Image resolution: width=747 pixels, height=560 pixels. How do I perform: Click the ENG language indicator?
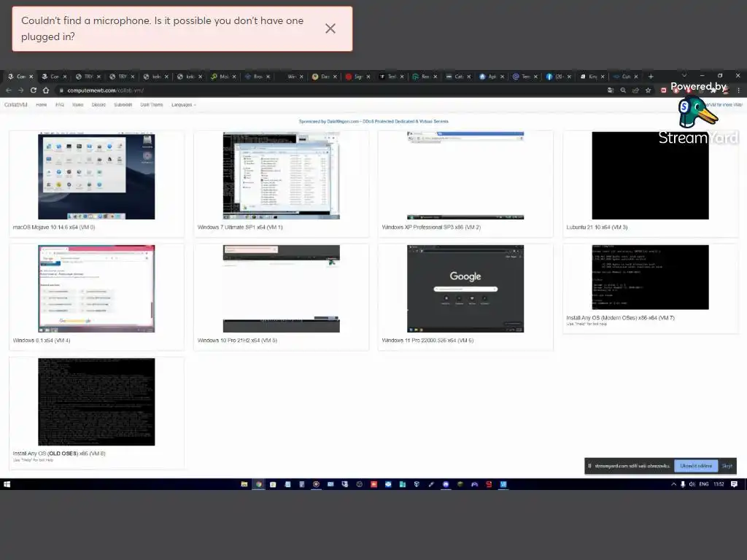tap(704, 484)
